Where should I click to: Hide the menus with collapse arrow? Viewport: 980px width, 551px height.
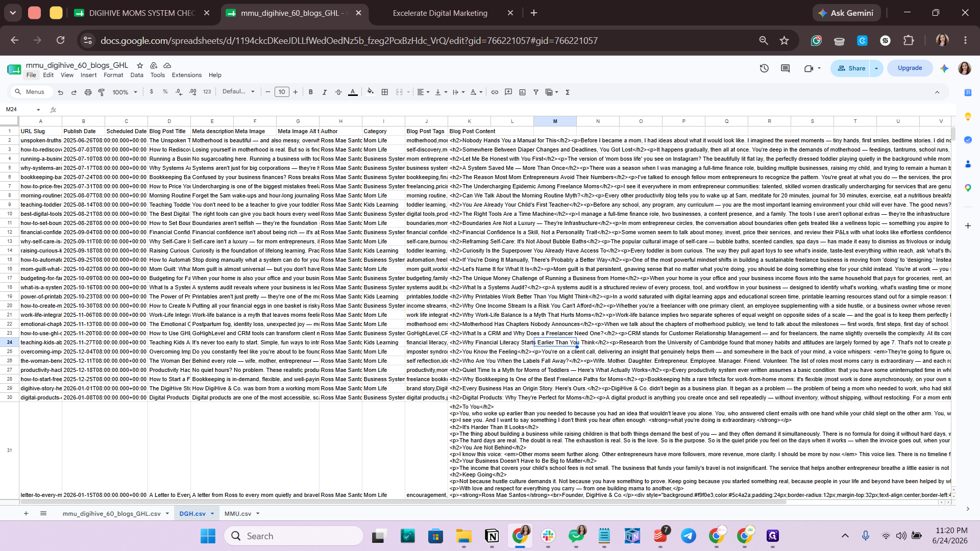click(937, 92)
